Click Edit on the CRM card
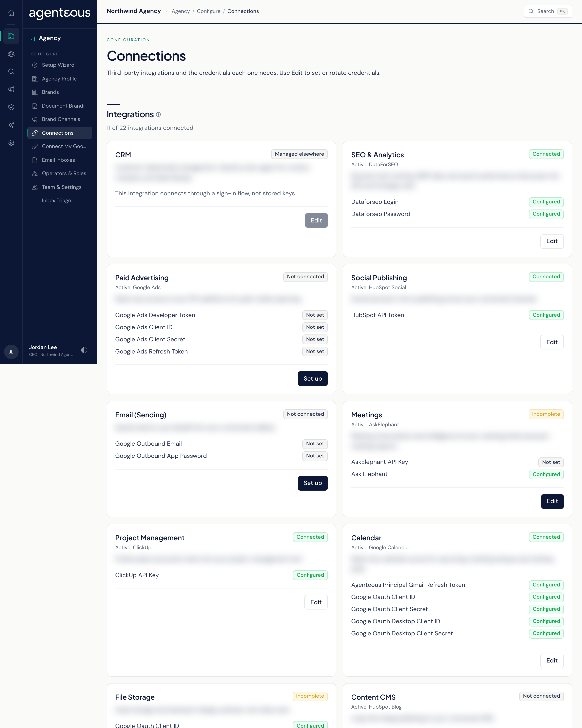The width and height of the screenshot is (582, 728). click(316, 220)
